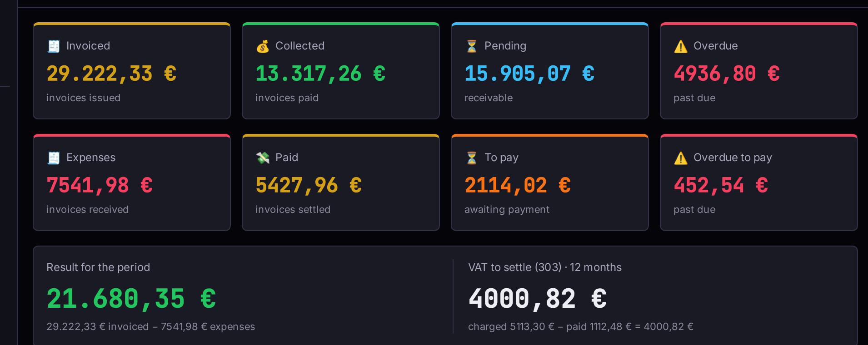Image resolution: width=868 pixels, height=345 pixels.
Task: Click the warning icon beside Overdue to pay
Action: (681, 158)
